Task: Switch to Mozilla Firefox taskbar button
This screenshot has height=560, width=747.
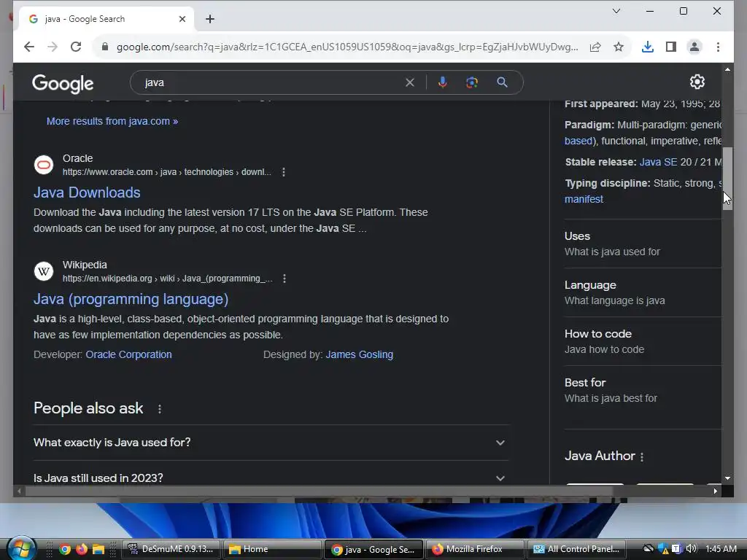Action: click(474, 549)
